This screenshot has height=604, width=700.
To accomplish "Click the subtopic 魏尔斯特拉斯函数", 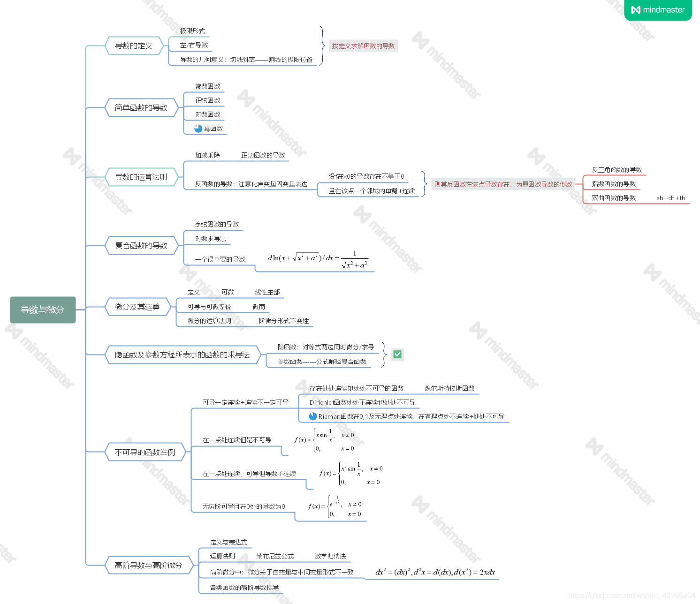I will pos(449,388).
